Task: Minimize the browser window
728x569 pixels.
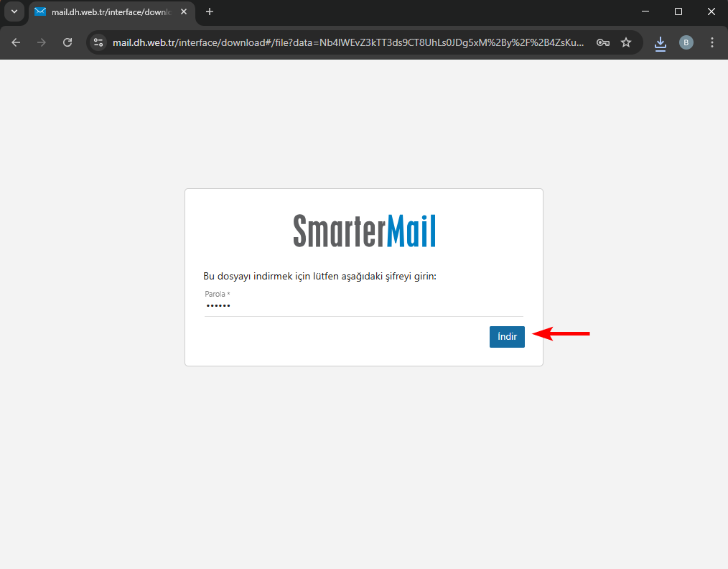Action: 645,11
